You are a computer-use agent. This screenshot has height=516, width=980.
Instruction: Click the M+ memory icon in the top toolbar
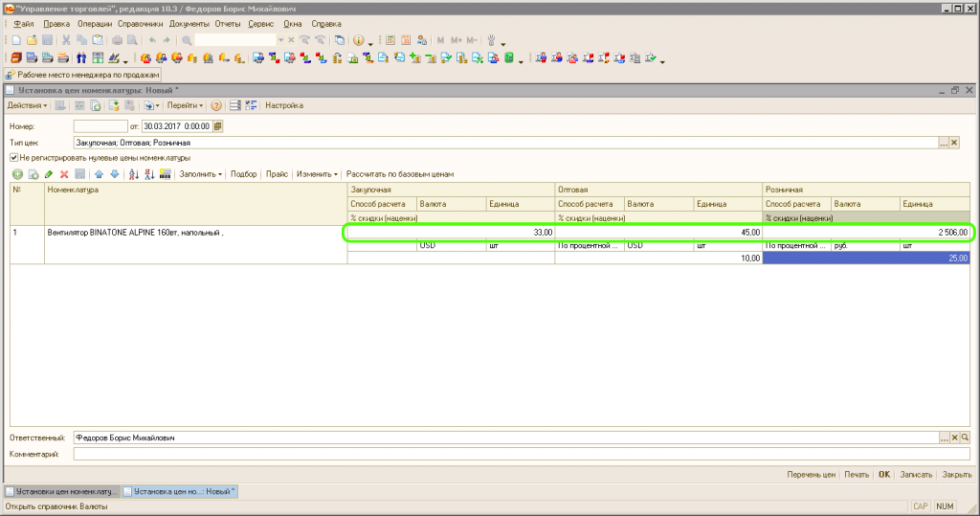[x=457, y=40]
